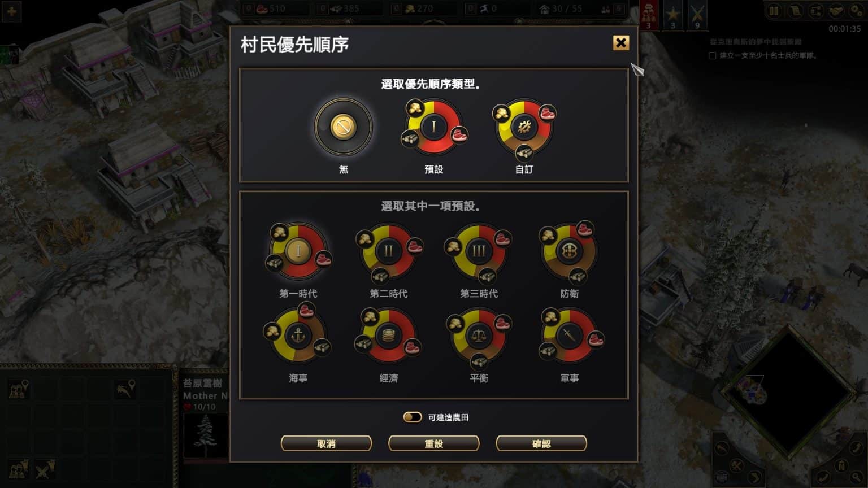Select the 第一時代 preset
This screenshot has height=488, width=868.
click(298, 250)
